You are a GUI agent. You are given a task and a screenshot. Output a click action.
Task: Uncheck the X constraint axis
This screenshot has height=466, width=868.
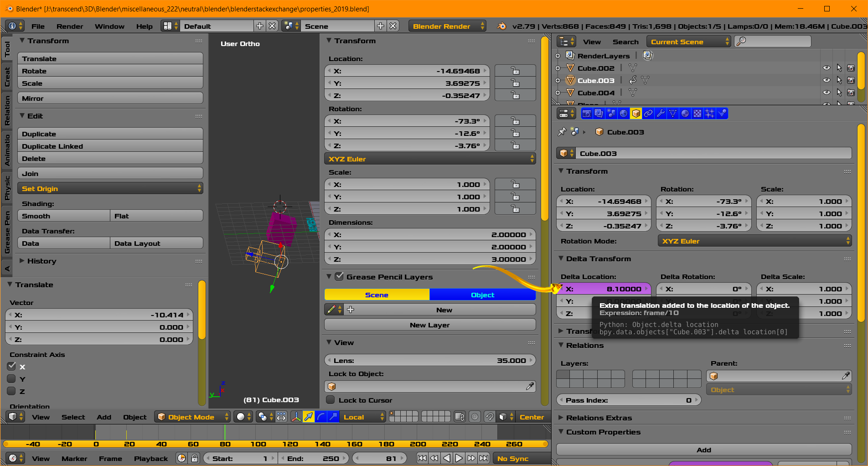point(12,366)
